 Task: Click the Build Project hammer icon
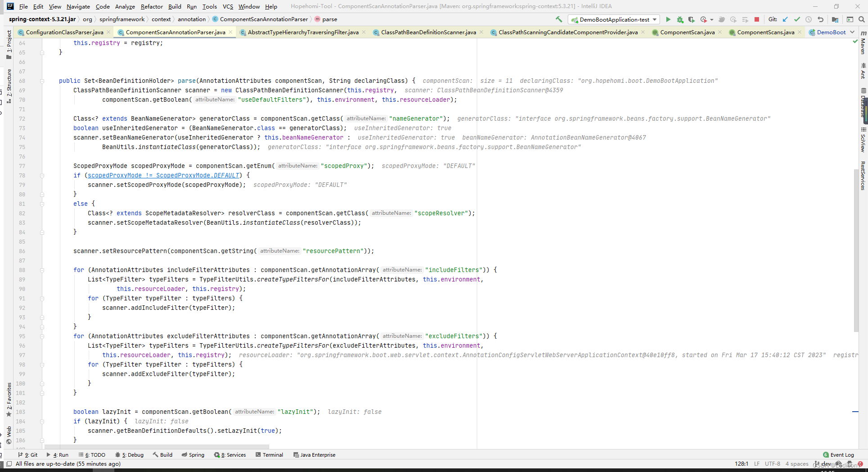click(x=559, y=19)
